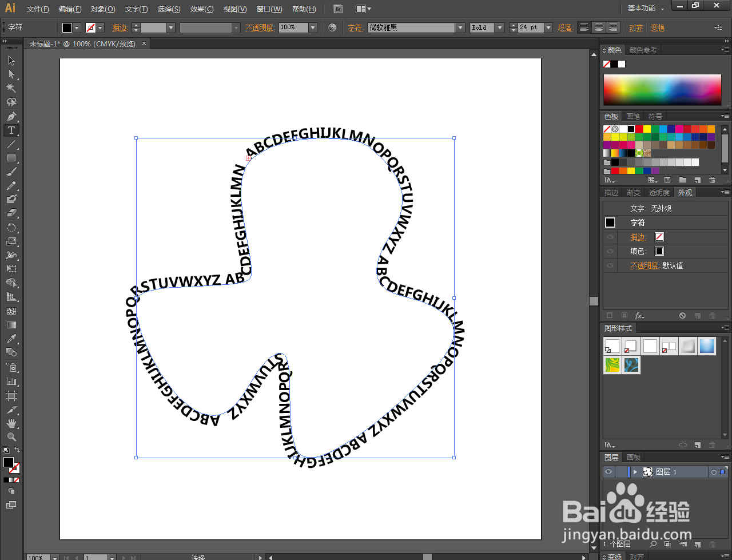Select the Pen tool

coord(11,117)
